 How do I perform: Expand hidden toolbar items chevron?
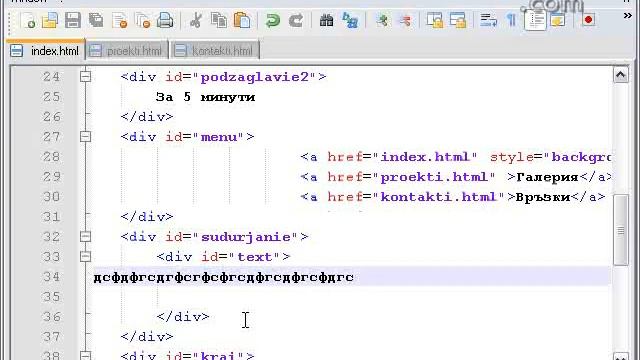point(628,16)
